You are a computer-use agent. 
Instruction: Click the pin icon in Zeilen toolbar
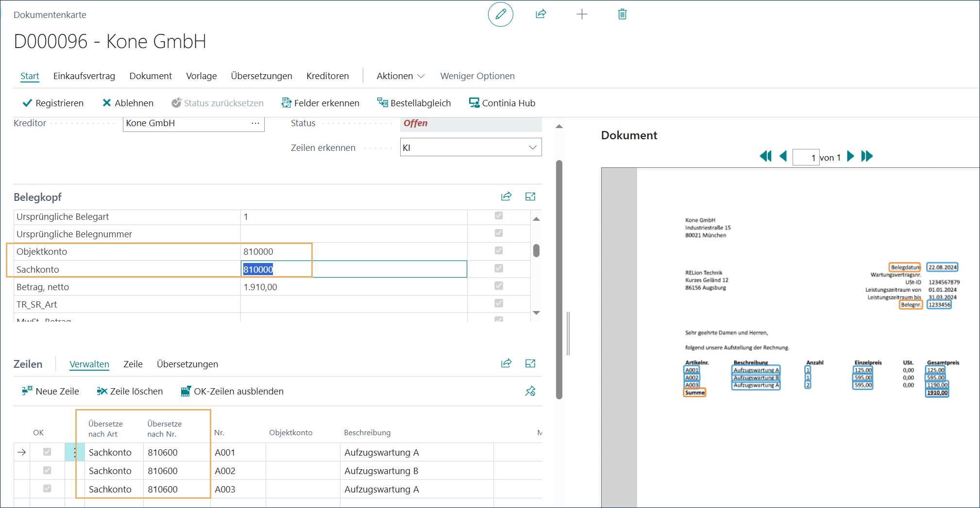coord(530,391)
